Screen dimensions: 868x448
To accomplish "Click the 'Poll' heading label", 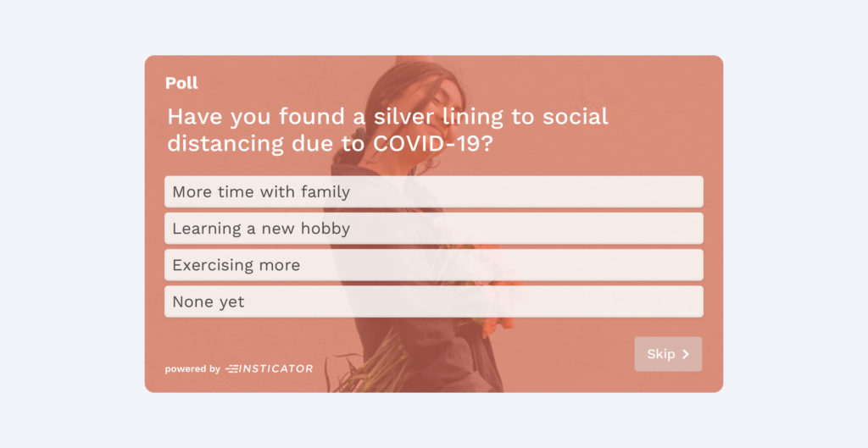I will (181, 83).
